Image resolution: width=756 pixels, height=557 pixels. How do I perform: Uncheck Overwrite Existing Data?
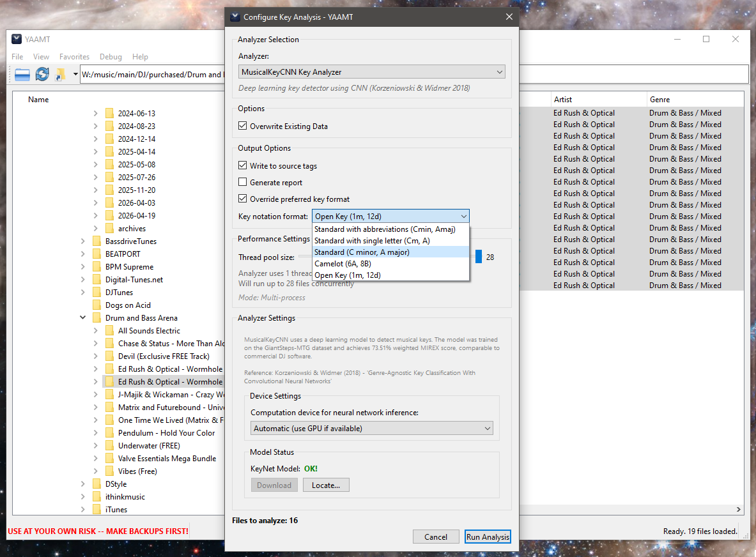point(242,126)
